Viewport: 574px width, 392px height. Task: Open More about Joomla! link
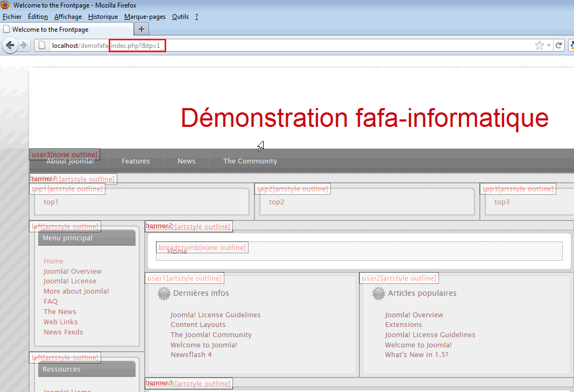(x=76, y=291)
